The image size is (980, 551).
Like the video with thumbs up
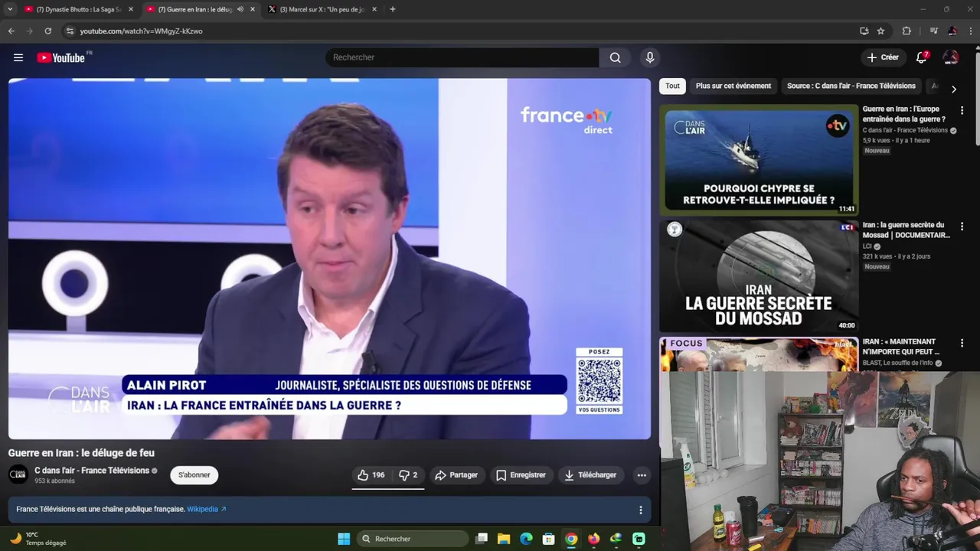point(371,475)
